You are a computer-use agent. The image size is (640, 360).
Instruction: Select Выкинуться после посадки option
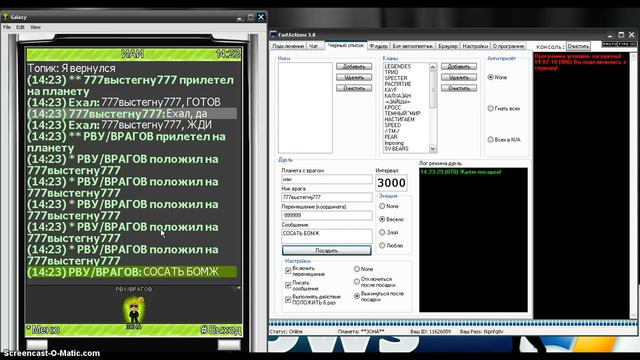coord(379,296)
